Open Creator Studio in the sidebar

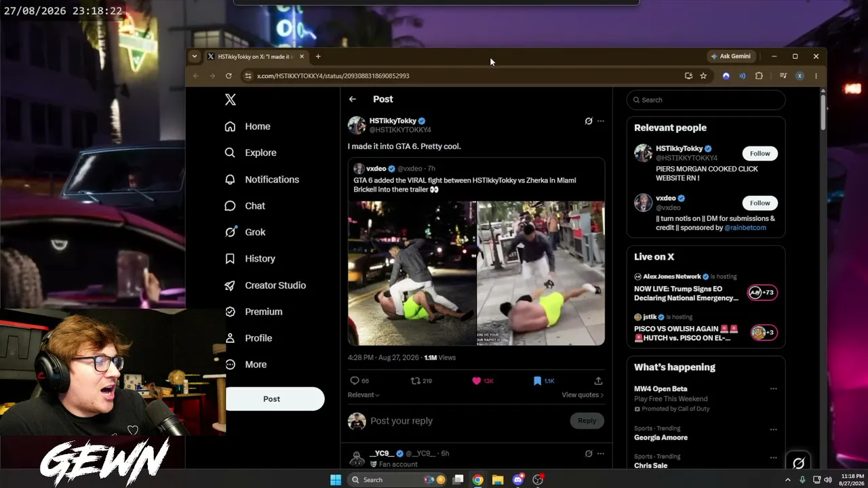click(266, 285)
